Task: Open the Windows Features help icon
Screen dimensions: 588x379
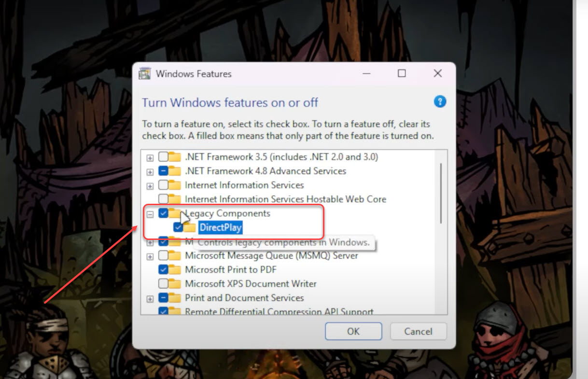Action: (x=440, y=101)
